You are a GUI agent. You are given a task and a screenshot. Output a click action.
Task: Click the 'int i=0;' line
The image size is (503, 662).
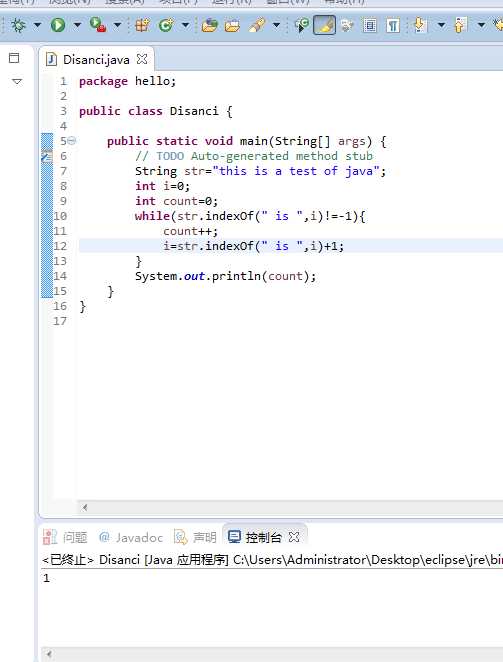[163, 186]
